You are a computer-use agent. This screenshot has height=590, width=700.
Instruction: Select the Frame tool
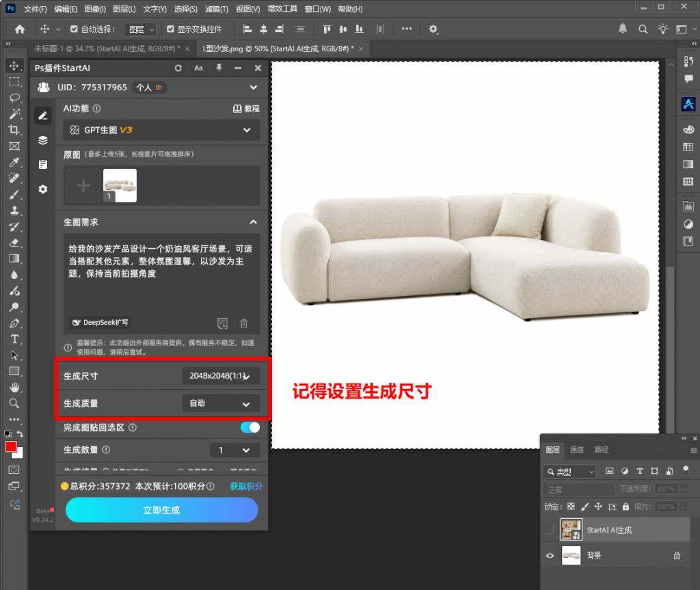click(x=14, y=146)
